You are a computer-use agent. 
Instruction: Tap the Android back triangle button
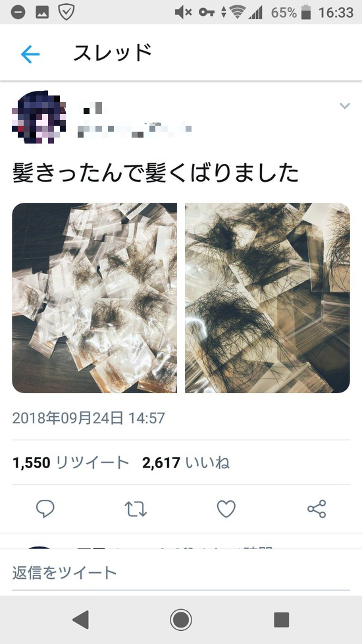[x=80, y=620]
